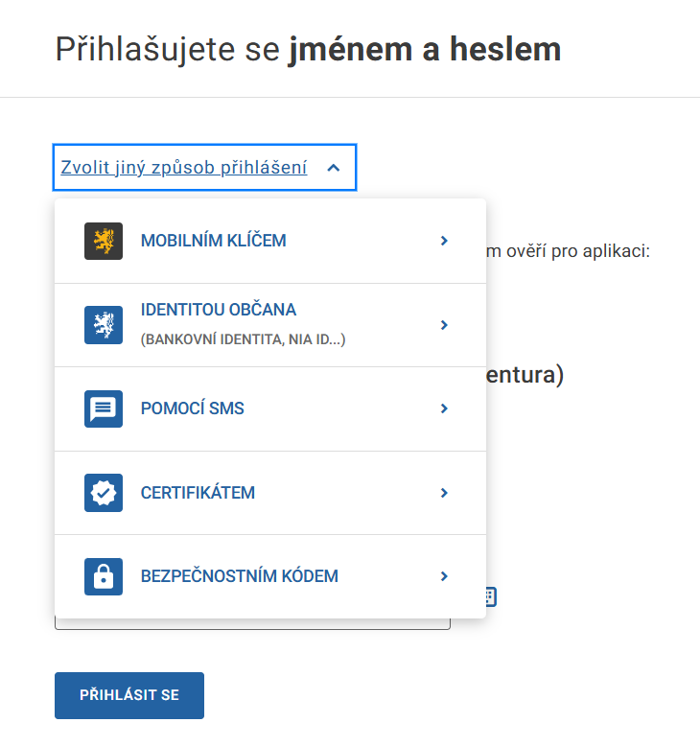Choose the Bezpečnostním kódem login option
This screenshot has height=746, width=700.
click(240, 576)
